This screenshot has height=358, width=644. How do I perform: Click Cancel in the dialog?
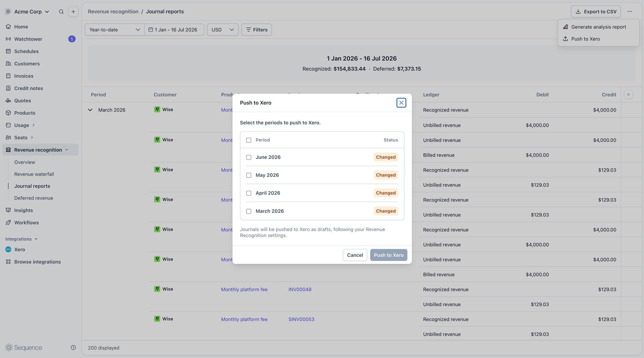click(x=355, y=255)
